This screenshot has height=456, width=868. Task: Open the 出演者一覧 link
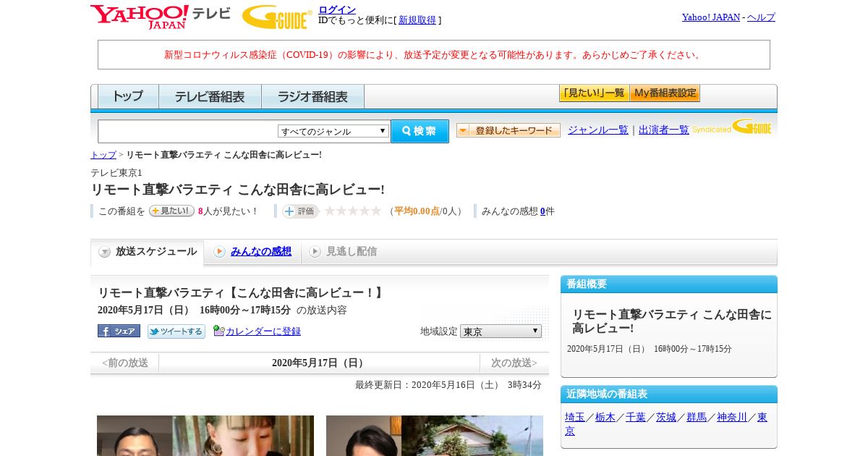pos(664,130)
